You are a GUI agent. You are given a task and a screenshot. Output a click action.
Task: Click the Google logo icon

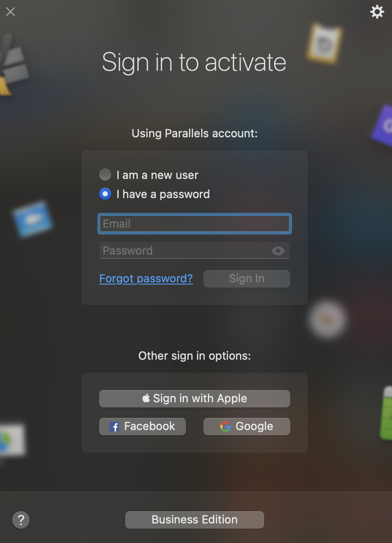pyautogui.click(x=225, y=427)
